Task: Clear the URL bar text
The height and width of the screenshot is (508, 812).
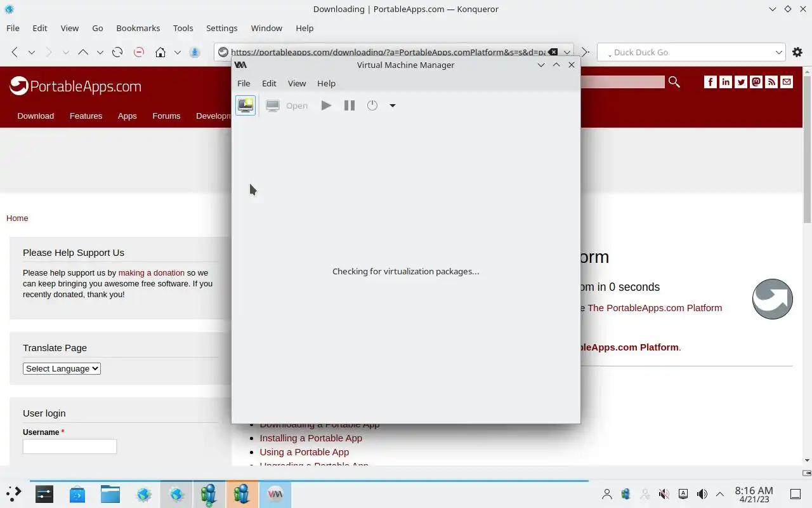Action: coord(553,52)
